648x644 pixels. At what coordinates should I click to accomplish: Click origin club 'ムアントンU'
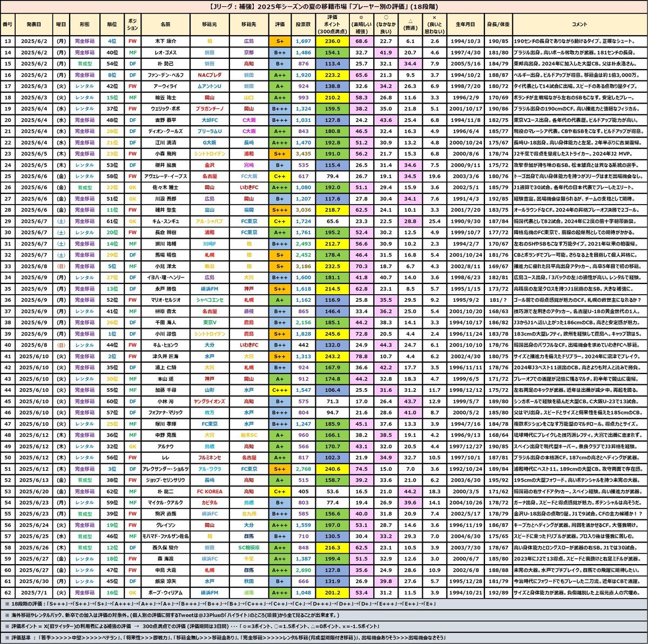pos(210,86)
